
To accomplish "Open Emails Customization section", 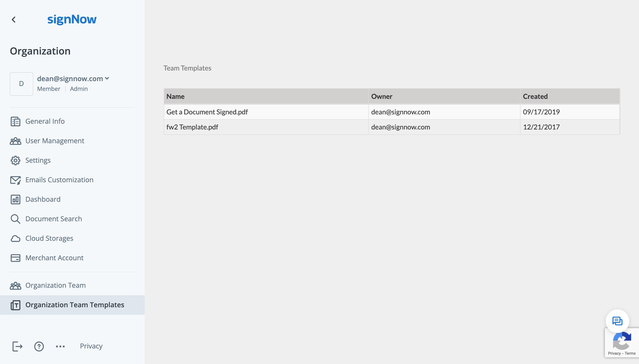I will (59, 180).
